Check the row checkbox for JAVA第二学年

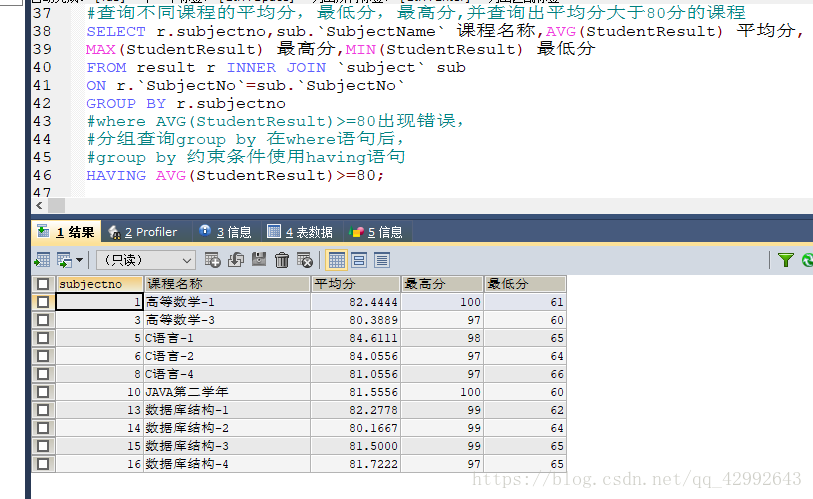(x=43, y=392)
